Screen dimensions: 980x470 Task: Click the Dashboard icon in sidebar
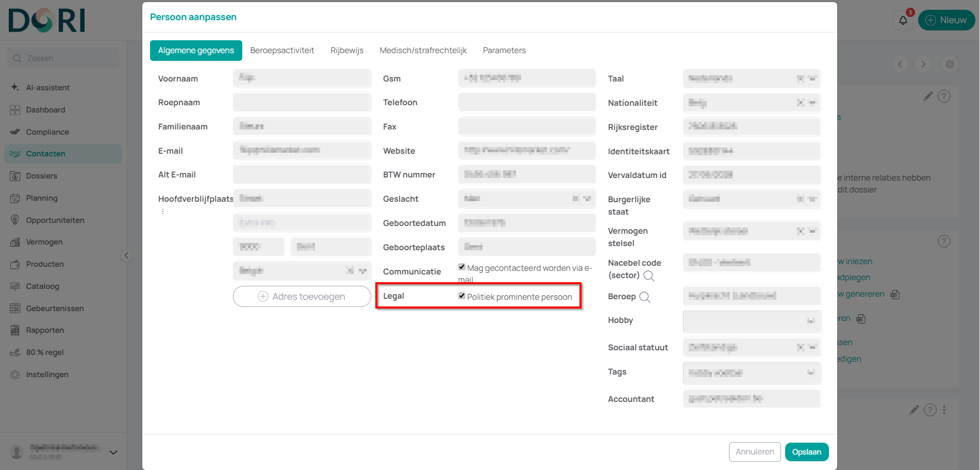15,110
